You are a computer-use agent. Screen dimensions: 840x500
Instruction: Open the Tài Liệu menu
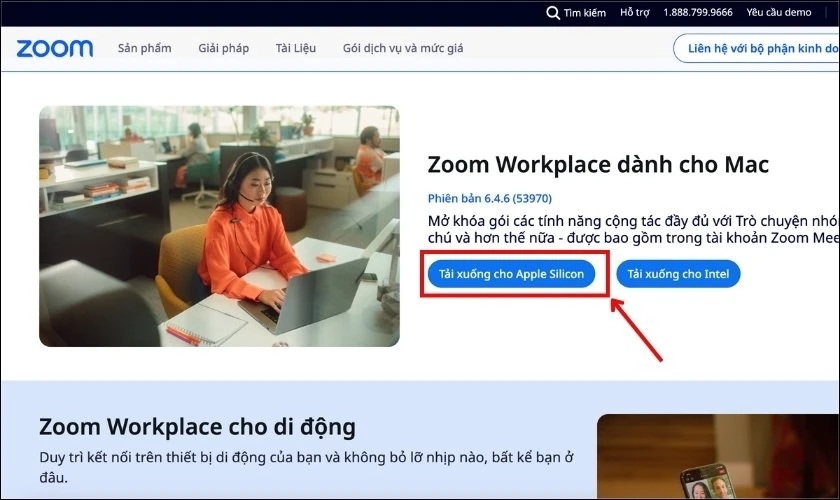tap(296, 48)
